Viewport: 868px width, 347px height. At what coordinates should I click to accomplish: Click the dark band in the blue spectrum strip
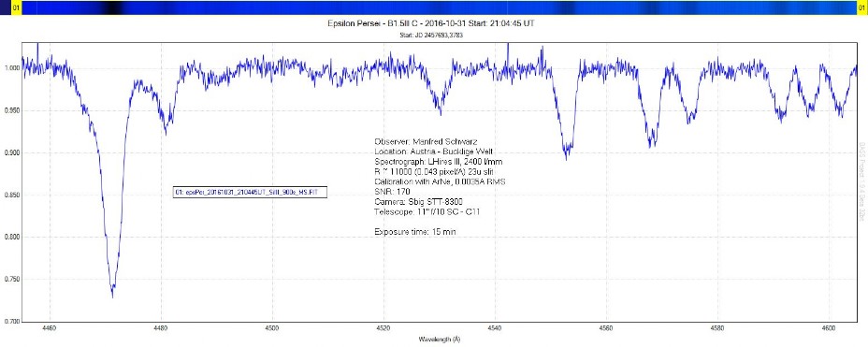point(112,7)
